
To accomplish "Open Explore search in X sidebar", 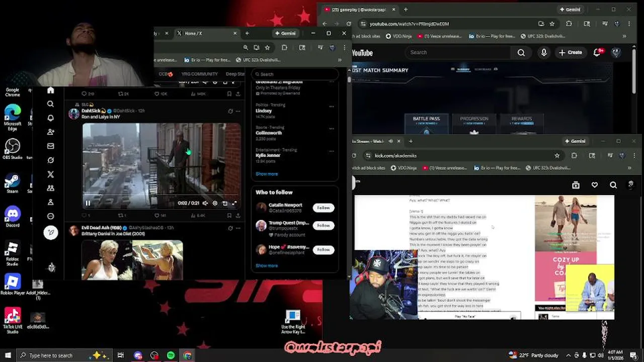I will coord(50,104).
